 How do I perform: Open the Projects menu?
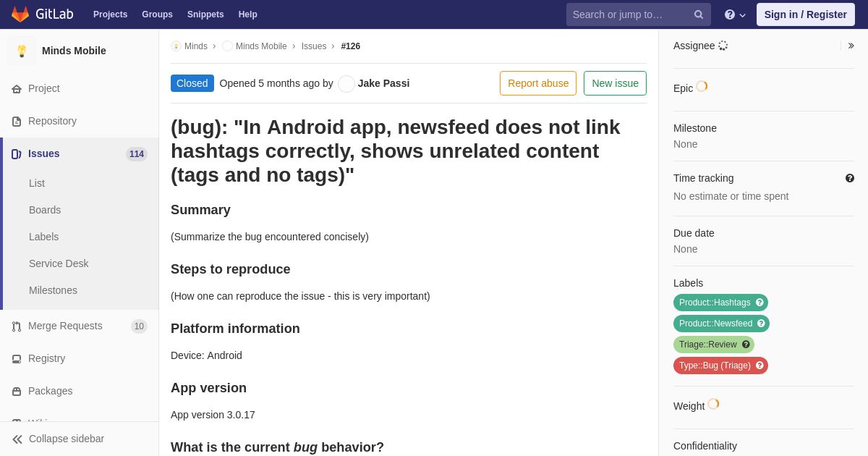pyautogui.click(x=110, y=14)
